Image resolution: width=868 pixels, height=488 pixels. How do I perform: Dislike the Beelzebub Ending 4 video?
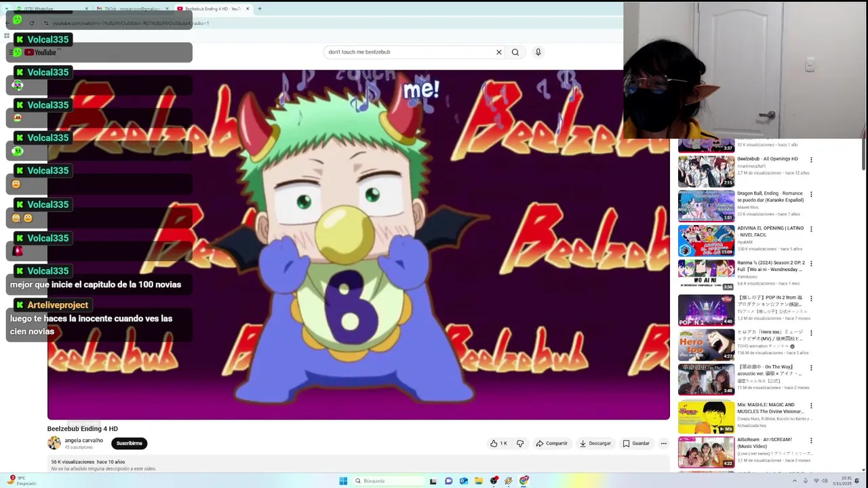(520, 443)
